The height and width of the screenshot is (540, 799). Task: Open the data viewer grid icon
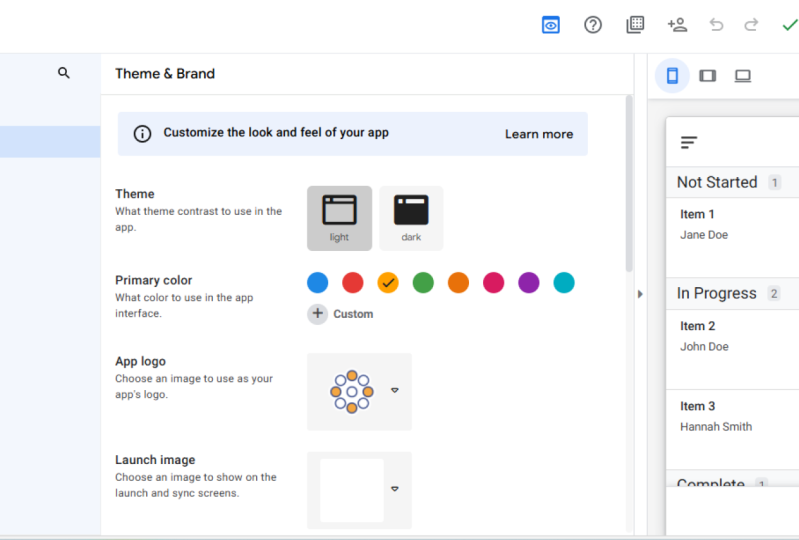coord(635,24)
